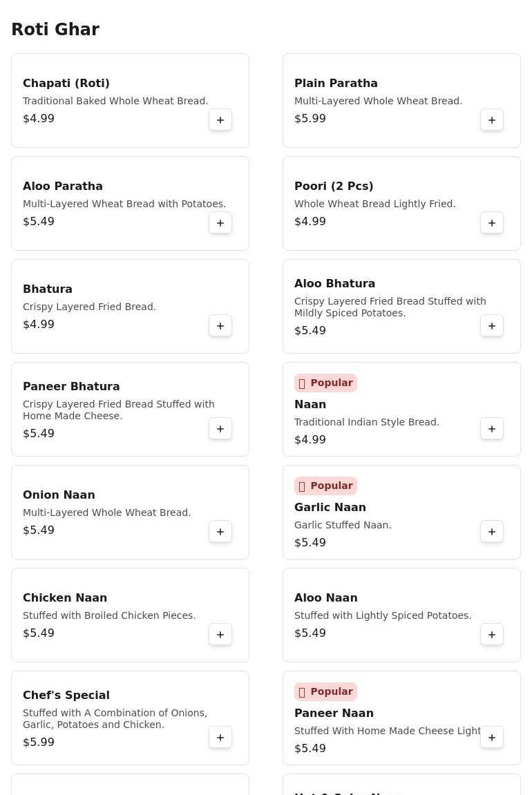Add Paneer Naan to the order

tap(491, 738)
